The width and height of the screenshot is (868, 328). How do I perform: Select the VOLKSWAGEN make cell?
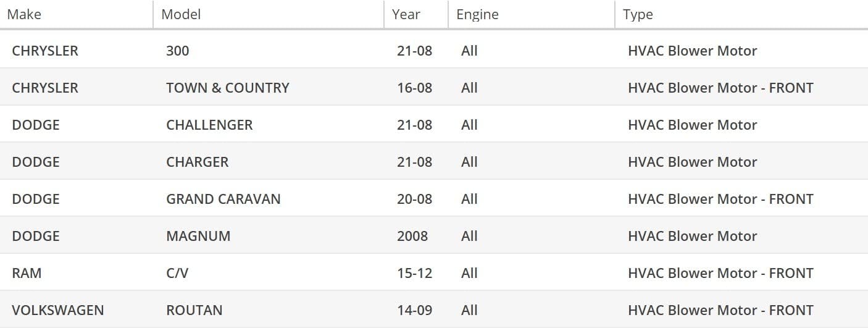pyautogui.click(x=58, y=310)
